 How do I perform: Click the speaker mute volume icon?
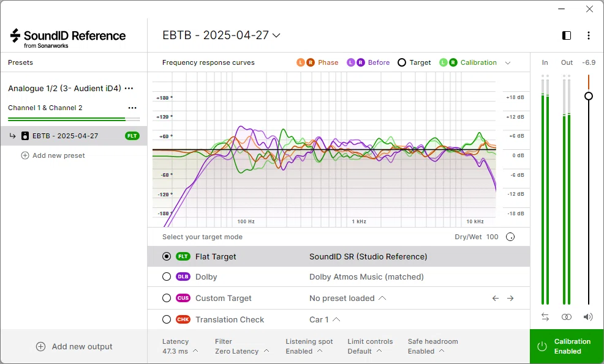[x=588, y=317]
